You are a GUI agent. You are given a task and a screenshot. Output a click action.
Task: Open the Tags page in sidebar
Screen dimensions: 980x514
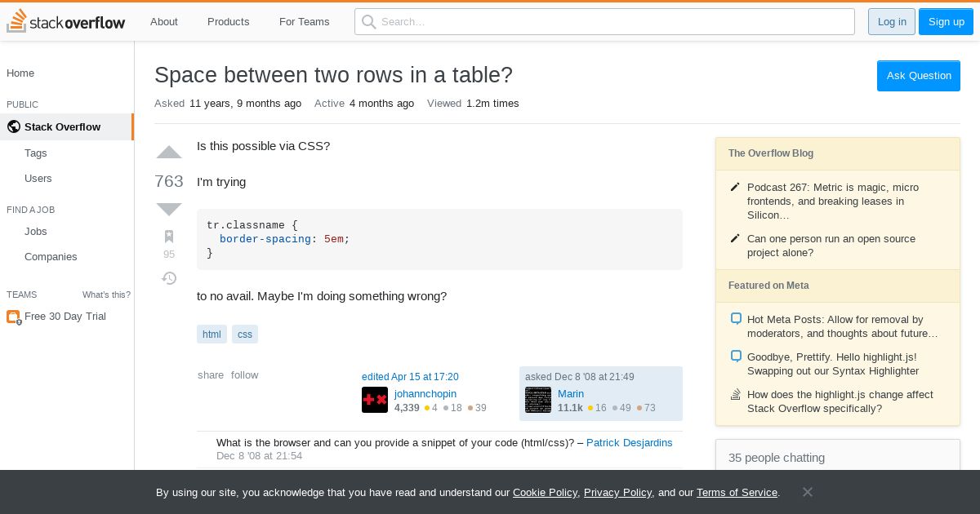pyautogui.click(x=36, y=153)
